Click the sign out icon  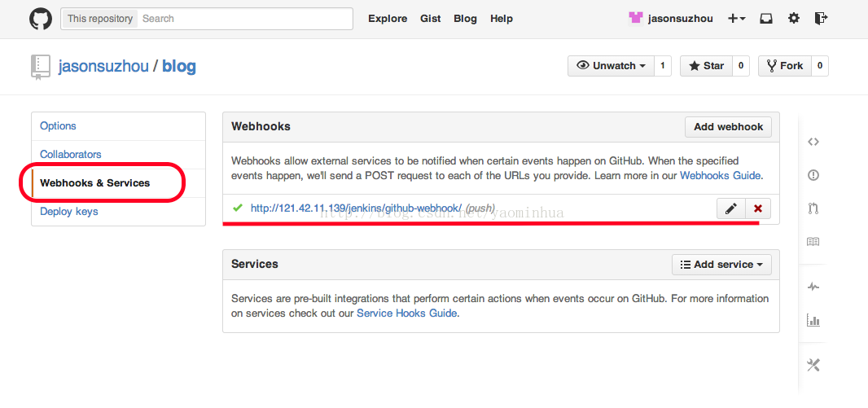point(821,18)
